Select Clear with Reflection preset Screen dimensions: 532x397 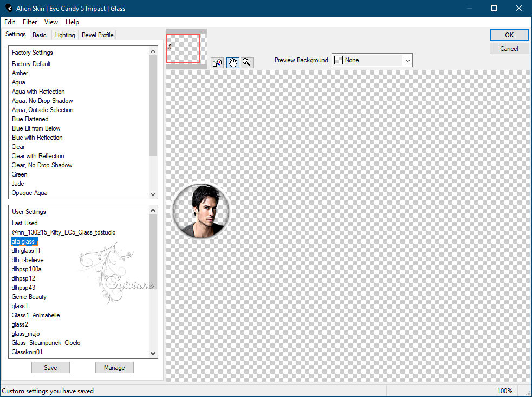coord(38,156)
